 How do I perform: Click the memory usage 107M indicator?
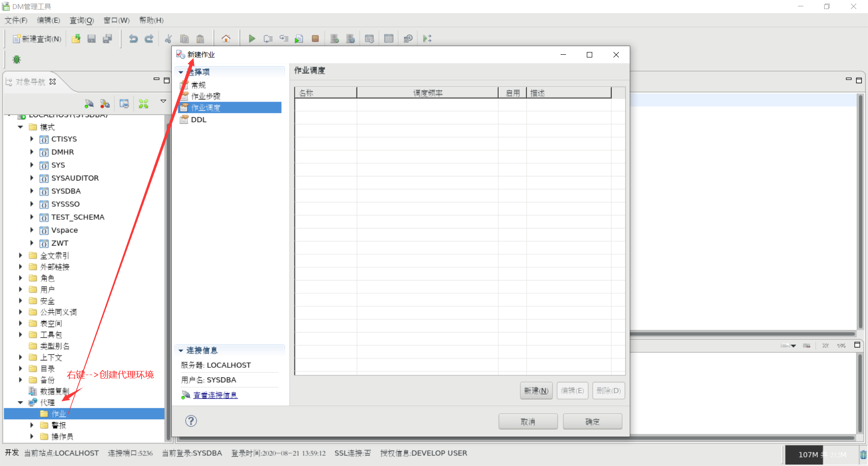[x=821, y=455]
